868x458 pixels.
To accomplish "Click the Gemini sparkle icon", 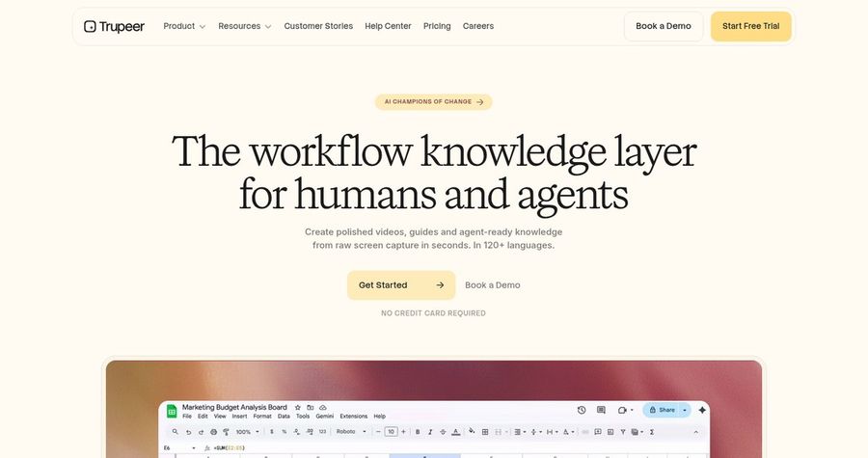I will pos(702,410).
